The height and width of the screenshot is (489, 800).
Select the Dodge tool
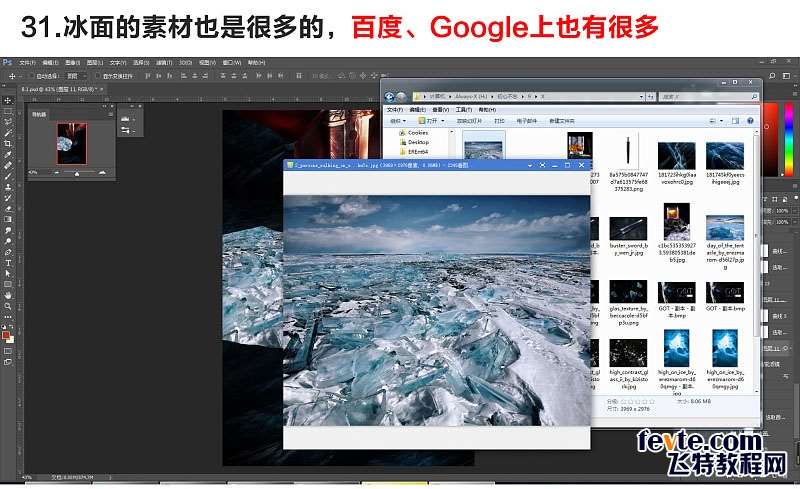pos(8,241)
